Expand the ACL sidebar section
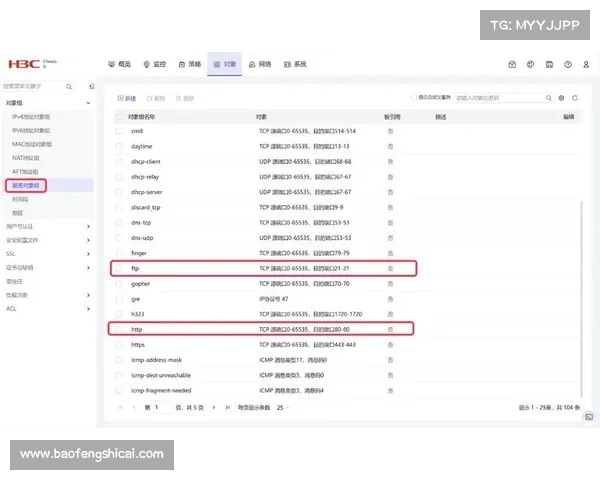The height and width of the screenshot is (480, 600). pyautogui.click(x=88, y=309)
